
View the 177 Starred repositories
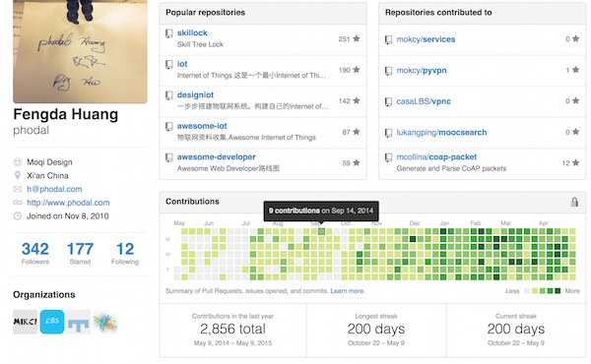[x=80, y=253]
